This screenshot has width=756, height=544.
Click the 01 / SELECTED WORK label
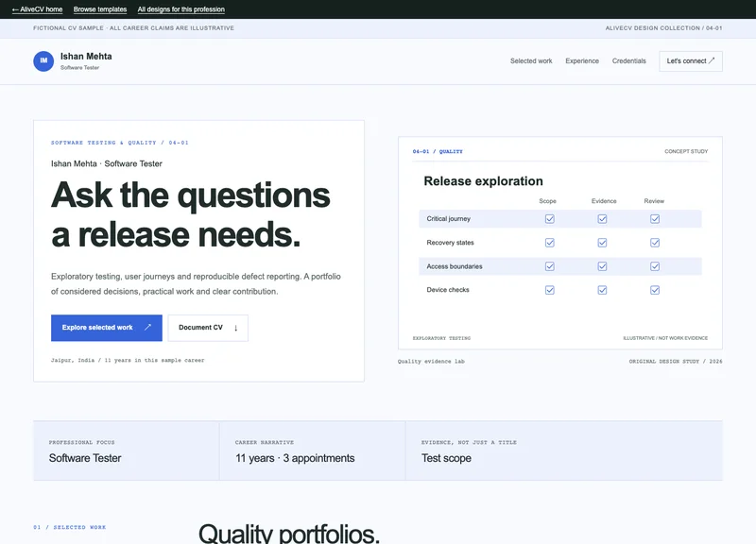pyautogui.click(x=69, y=527)
